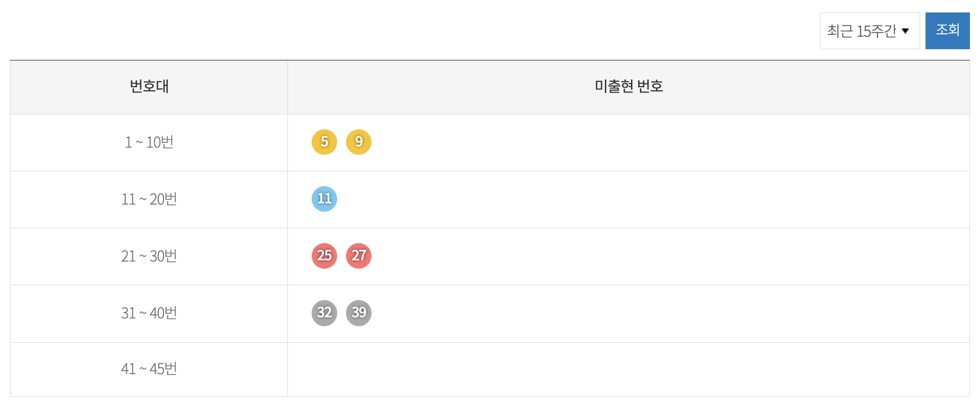
Task: Click the 번호대 column header
Action: point(148,87)
